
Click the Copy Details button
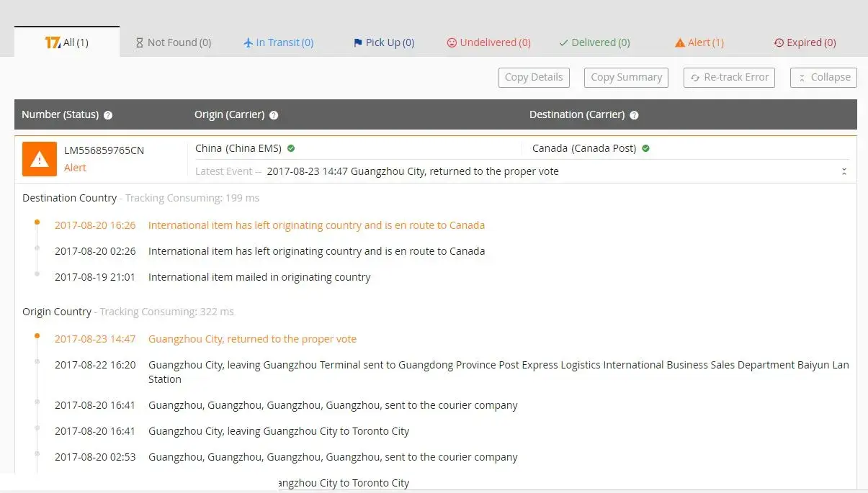[x=534, y=78]
